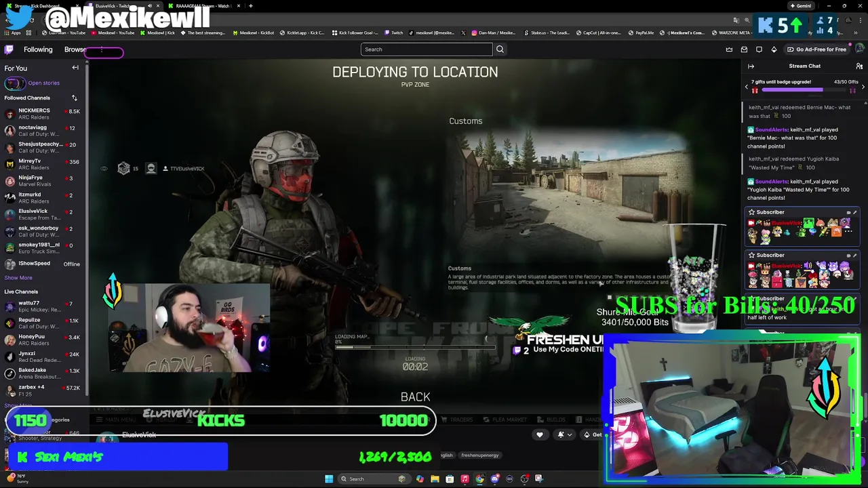Open the Shesjustpeachy followed channel
This screenshot has width=868, height=488.
tap(42, 148)
